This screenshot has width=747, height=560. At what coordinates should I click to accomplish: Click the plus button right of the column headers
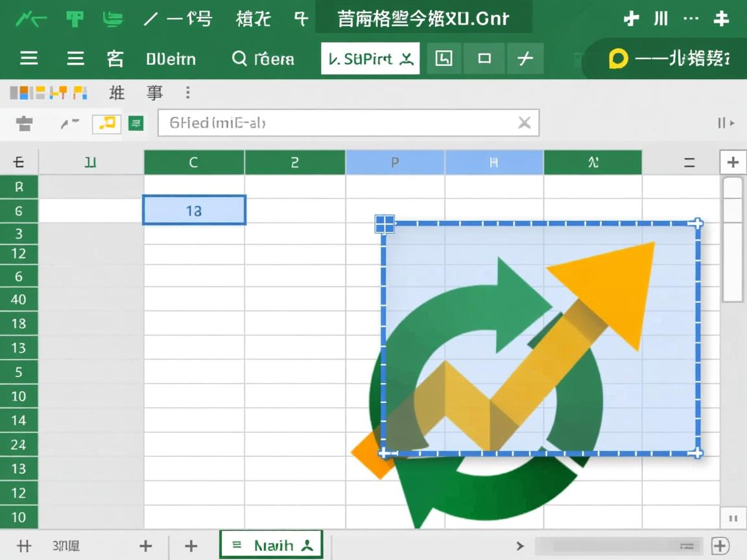tap(733, 162)
